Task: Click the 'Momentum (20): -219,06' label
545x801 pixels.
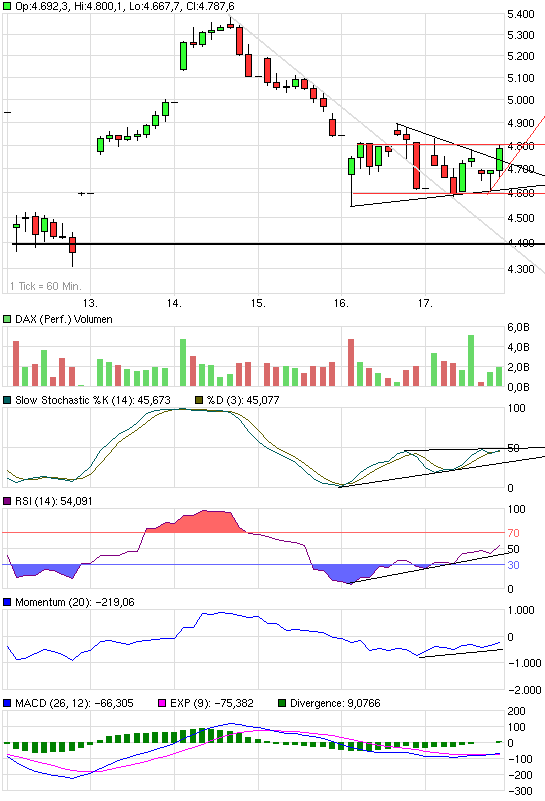Action: click(x=75, y=602)
